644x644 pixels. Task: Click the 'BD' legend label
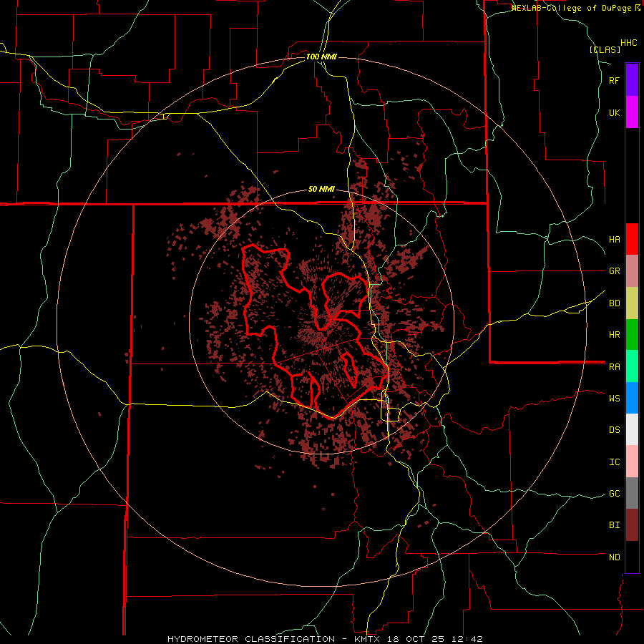[x=614, y=303]
